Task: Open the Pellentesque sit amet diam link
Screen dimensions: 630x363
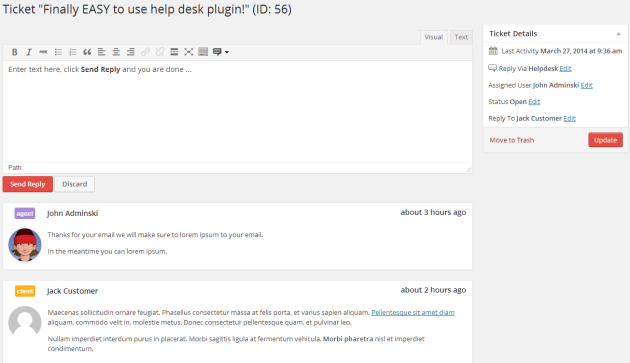Action: click(x=413, y=312)
